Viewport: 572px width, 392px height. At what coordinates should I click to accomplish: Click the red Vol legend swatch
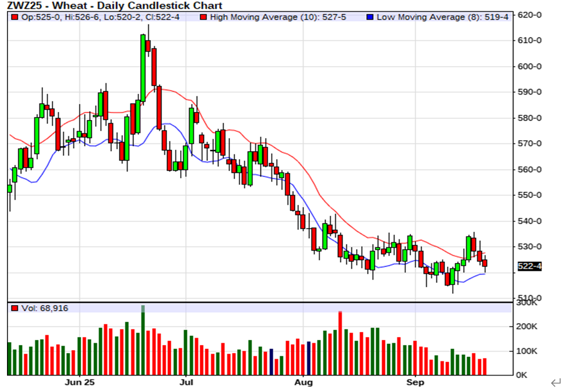pos(14,309)
